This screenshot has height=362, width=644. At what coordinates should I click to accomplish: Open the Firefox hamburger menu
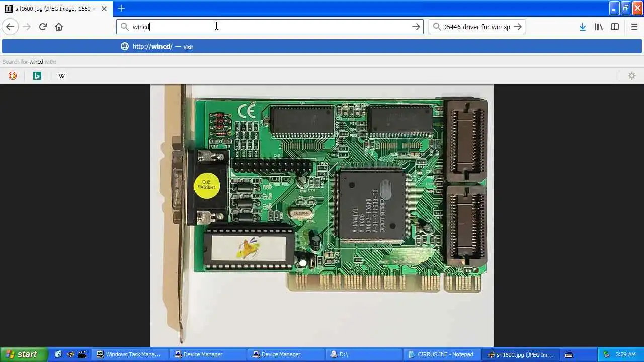(x=634, y=27)
